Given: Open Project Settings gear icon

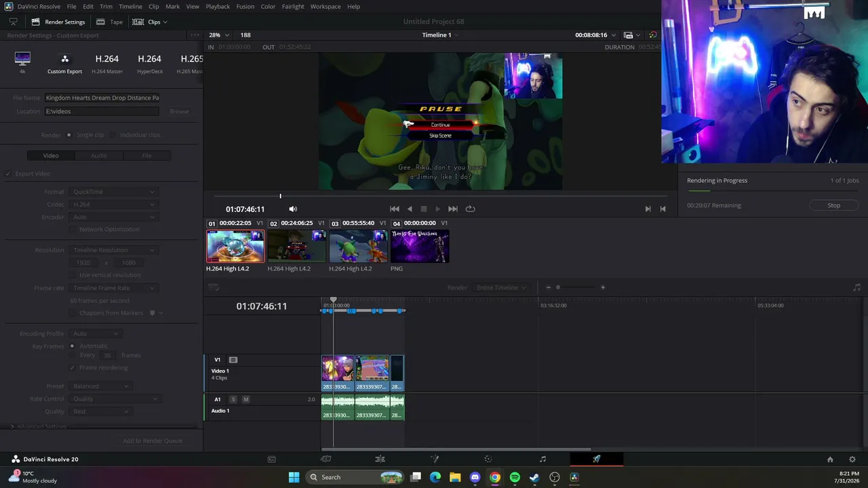Looking at the screenshot, I should pyautogui.click(x=852, y=460).
